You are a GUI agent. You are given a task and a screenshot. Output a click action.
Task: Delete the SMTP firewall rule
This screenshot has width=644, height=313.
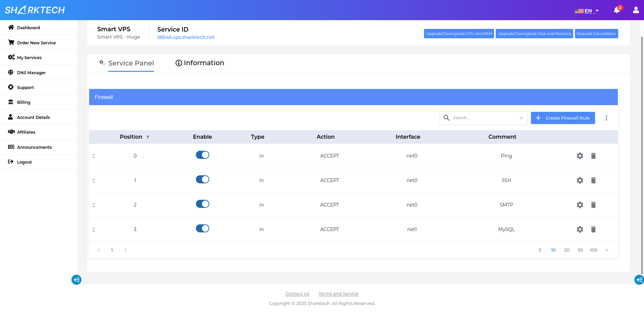(593, 205)
